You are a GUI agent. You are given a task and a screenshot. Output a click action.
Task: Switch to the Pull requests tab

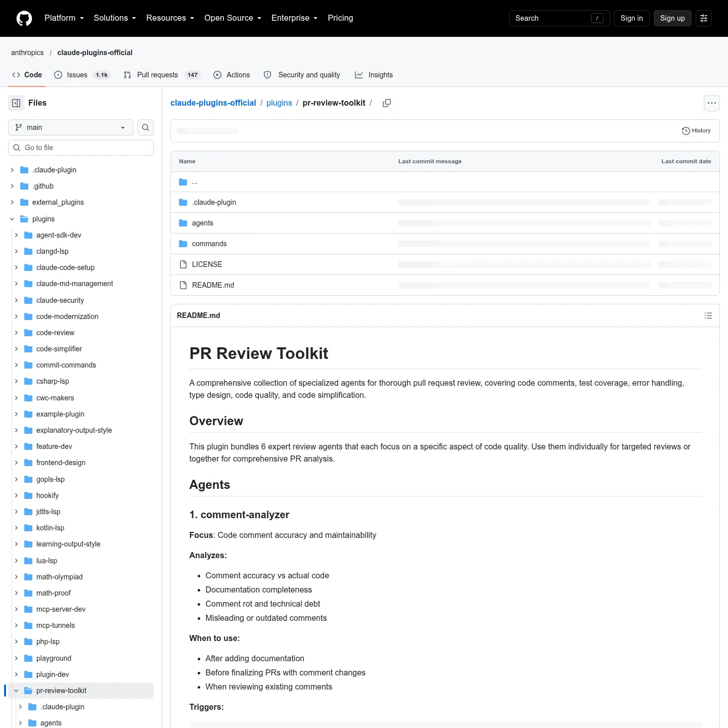(162, 75)
